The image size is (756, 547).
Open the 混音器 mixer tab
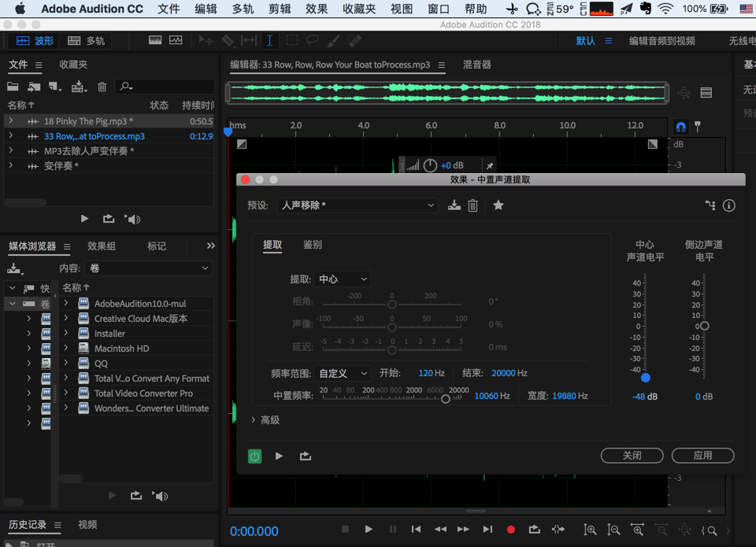[477, 65]
